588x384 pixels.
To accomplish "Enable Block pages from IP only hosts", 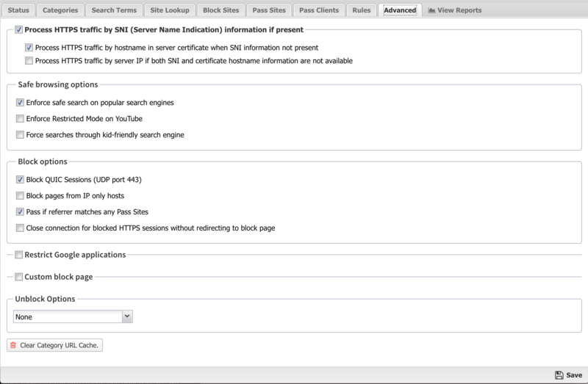I will coord(19,196).
